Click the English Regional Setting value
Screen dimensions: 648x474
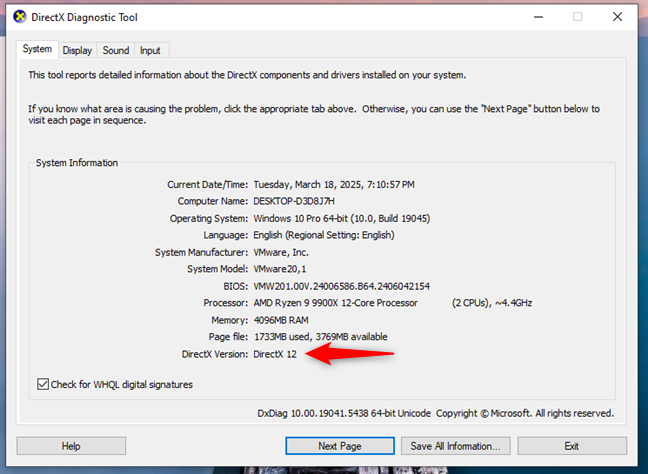[324, 235]
